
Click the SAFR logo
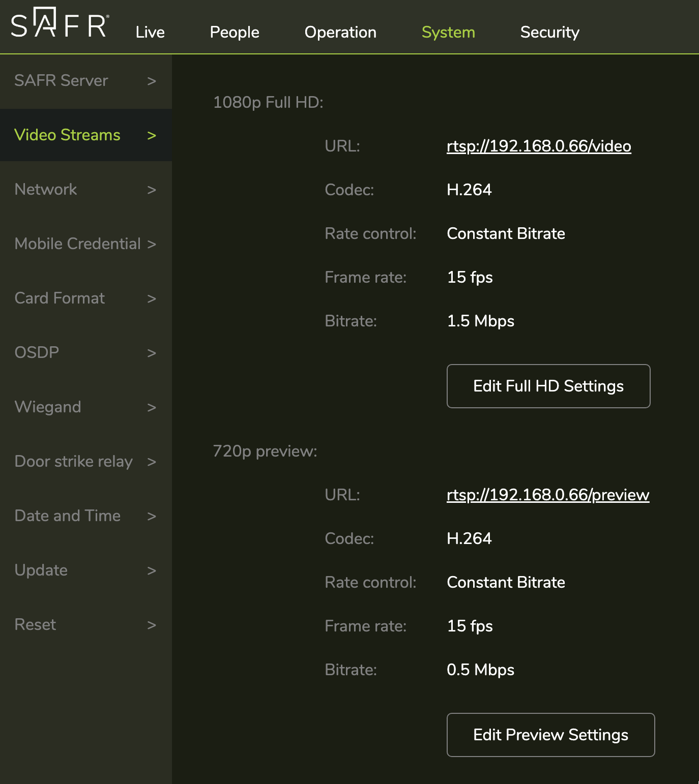[60, 23]
